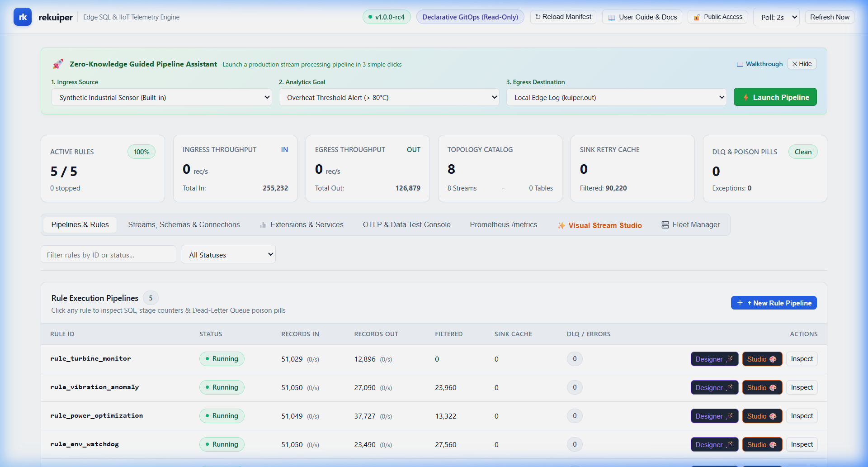Screen dimensions: 868x467
Task: Inspect rule_turbine_monitor
Action: (802, 359)
